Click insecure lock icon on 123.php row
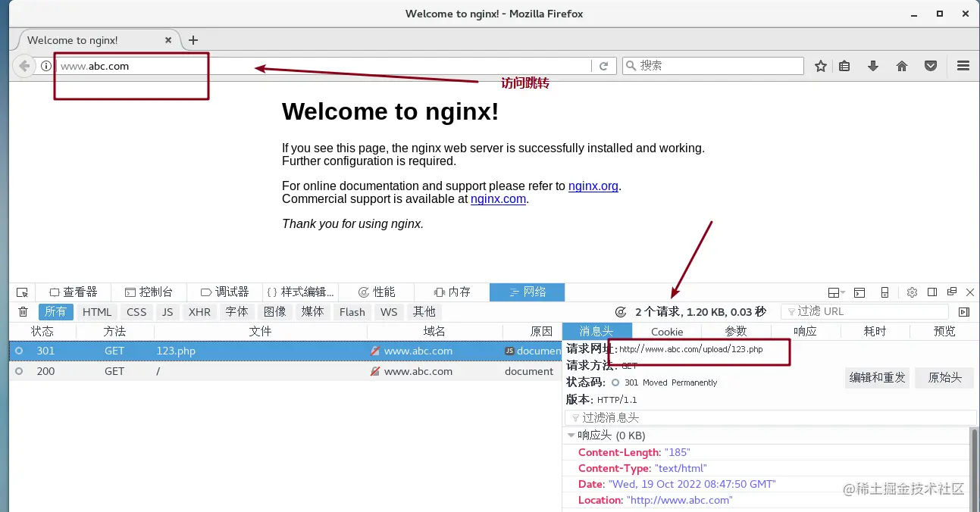Image resolution: width=980 pixels, height=512 pixels. click(x=375, y=351)
